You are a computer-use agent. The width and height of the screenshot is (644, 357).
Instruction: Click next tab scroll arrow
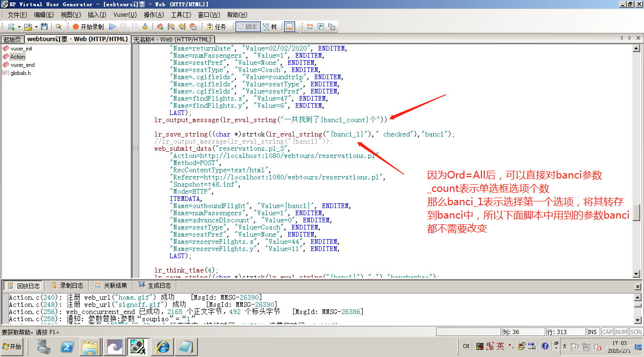(630, 38)
